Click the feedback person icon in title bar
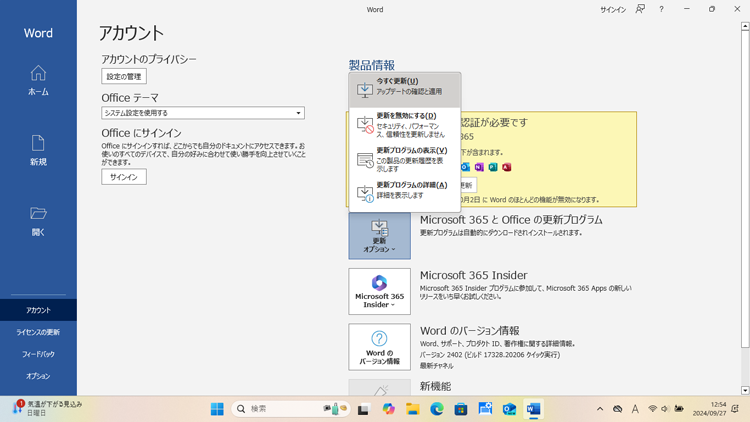The width and height of the screenshot is (750, 422). click(x=640, y=10)
